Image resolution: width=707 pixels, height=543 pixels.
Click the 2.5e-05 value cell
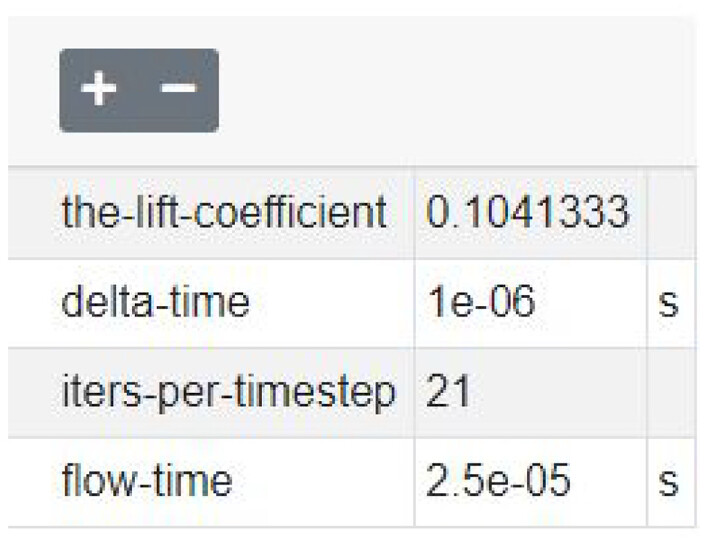tap(498, 482)
